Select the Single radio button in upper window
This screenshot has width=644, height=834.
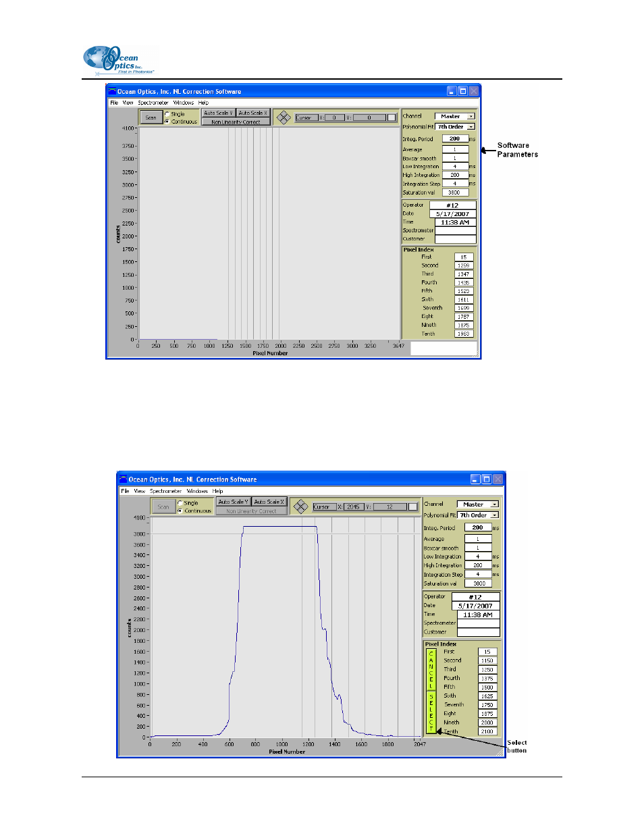click(167, 113)
